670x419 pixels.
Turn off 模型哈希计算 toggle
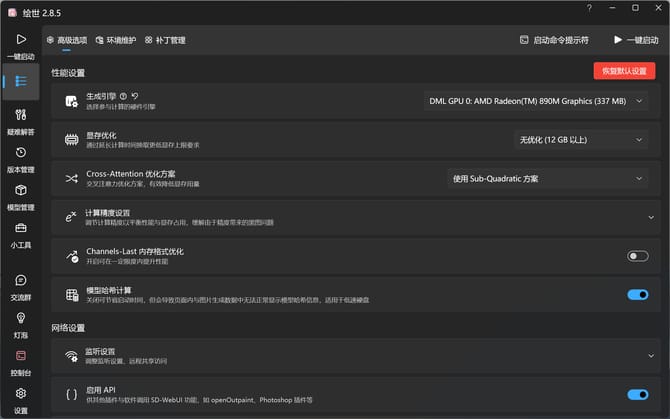pyautogui.click(x=637, y=294)
